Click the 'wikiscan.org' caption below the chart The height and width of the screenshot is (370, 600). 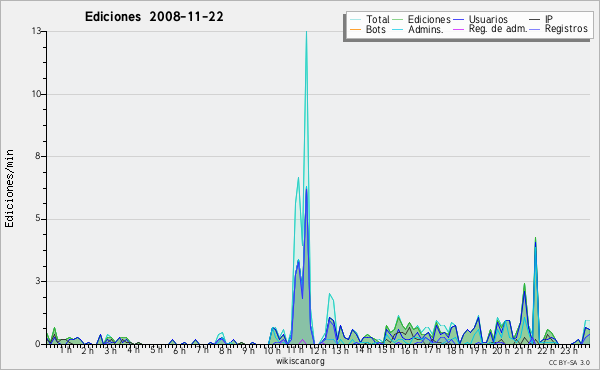300,361
